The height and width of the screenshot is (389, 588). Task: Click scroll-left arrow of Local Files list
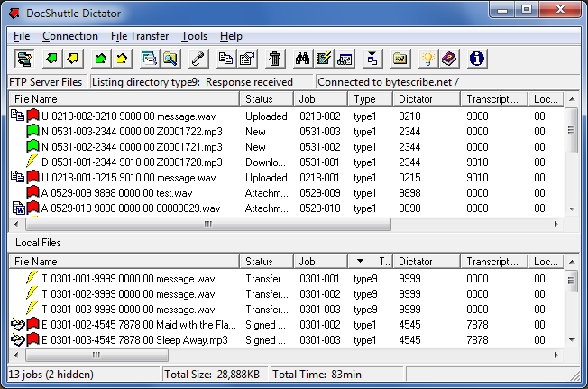point(16,355)
